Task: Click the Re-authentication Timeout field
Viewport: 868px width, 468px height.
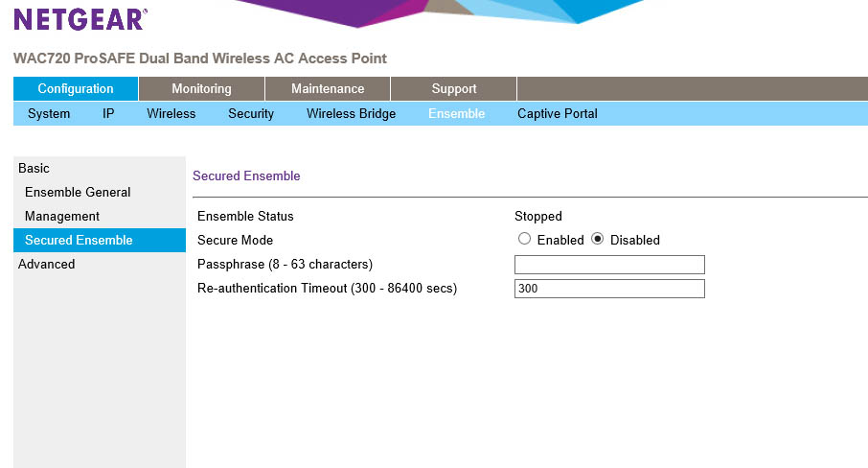Action: (609, 289)
